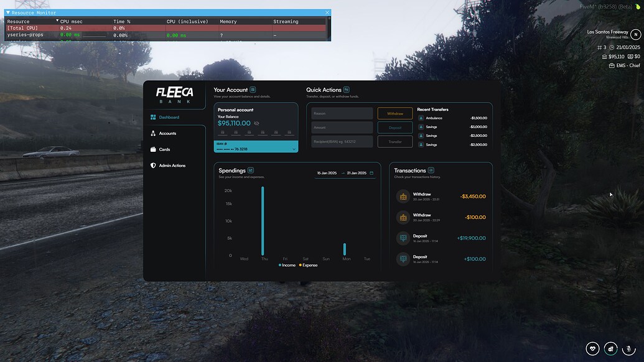Open the date range calendar picker
This screenshot has height=362, width=644.
tap(371, 173)
